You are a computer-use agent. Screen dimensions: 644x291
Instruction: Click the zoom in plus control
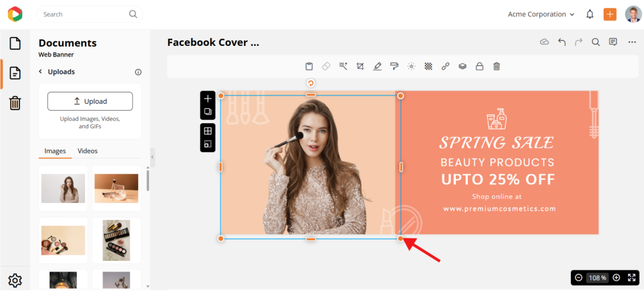(616, 277)
